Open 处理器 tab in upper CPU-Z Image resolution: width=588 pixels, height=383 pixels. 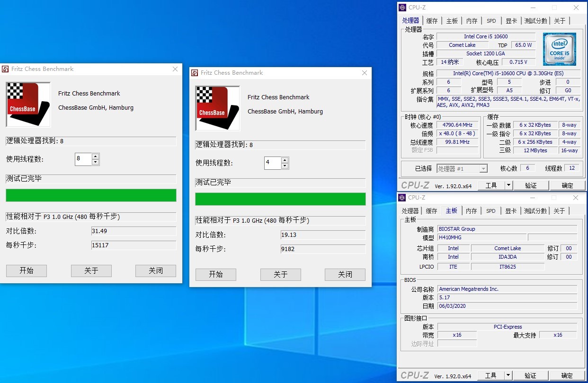[x=410, y=21]
